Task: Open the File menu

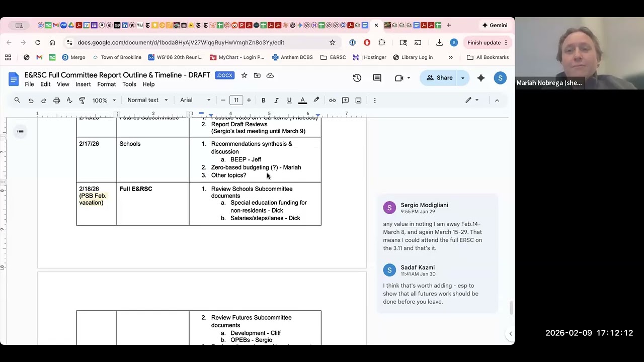Action: (x=30, y=84)
